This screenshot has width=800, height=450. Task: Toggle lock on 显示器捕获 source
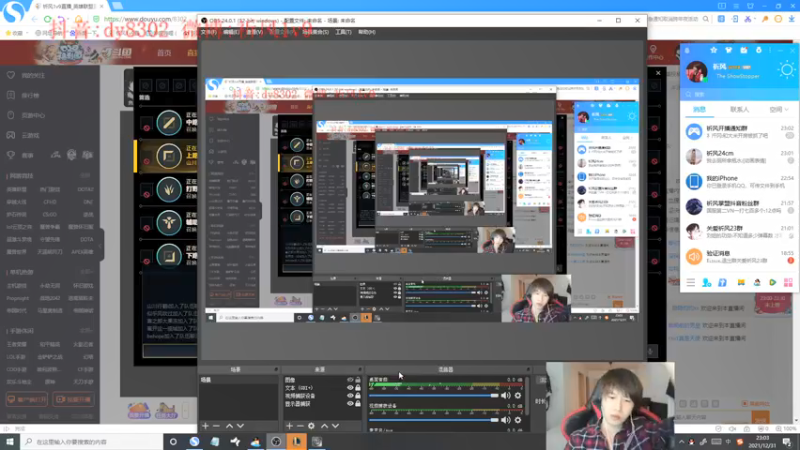[x=358, y=404]
